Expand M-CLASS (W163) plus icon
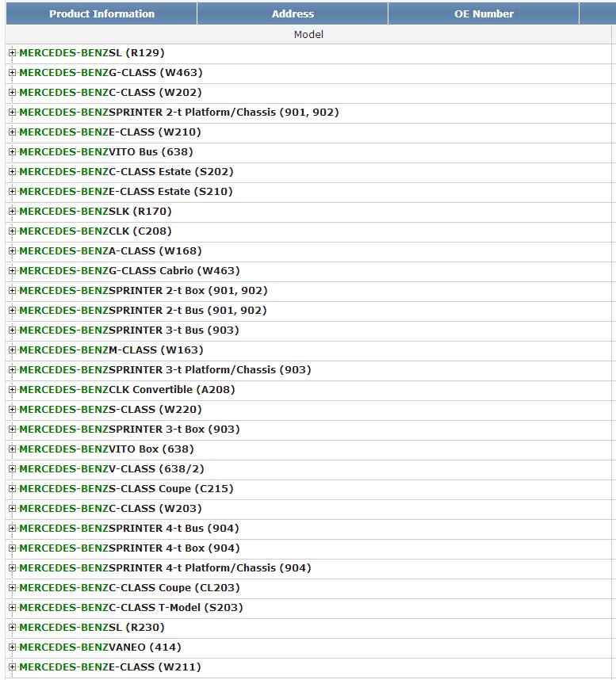616x680 pixels. click(x=12, y=350)
